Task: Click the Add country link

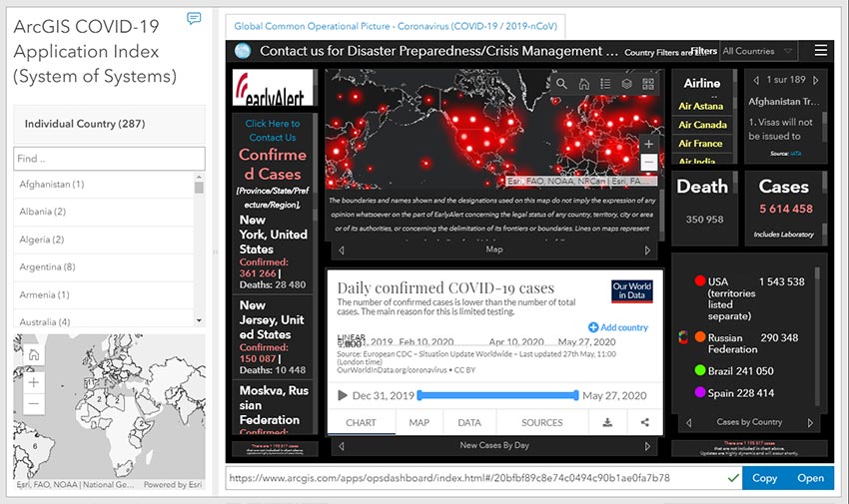Action: [618, 327]
